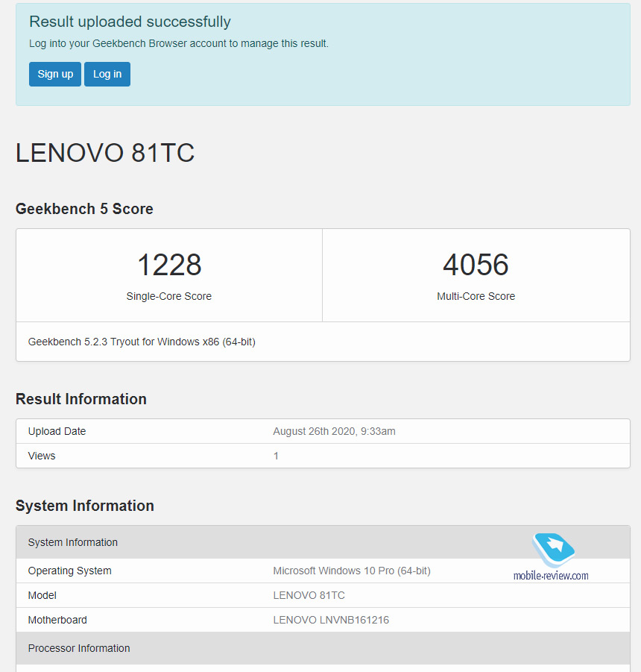Click the Motherboard row label

tap(57, 620)
